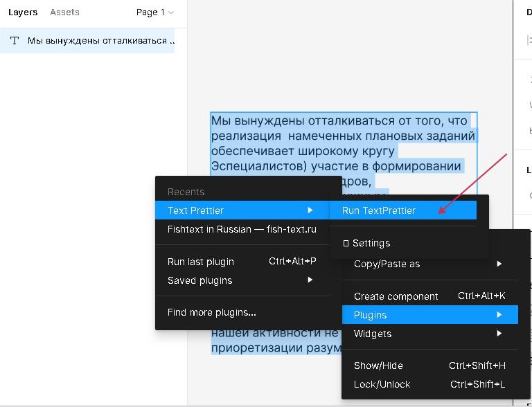Switch to the Layers tab

(x=23, y=12)
